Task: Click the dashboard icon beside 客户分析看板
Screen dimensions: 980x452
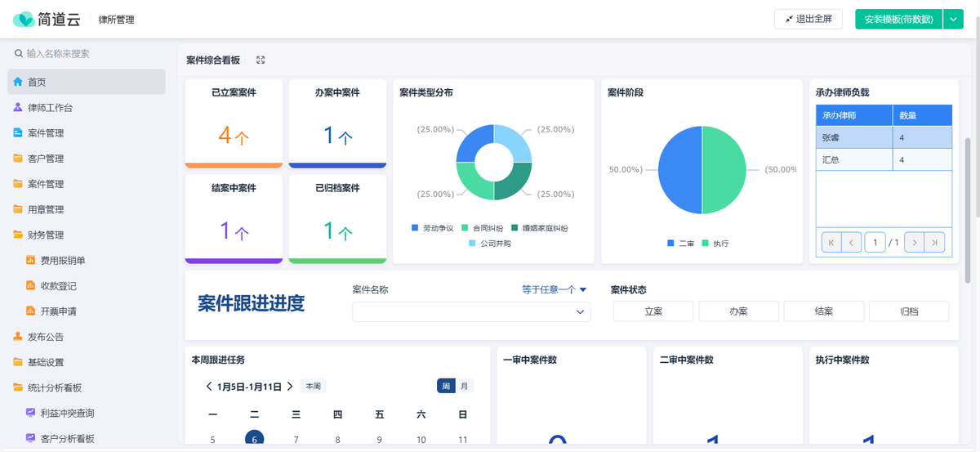Action: (x=31, y=438)
